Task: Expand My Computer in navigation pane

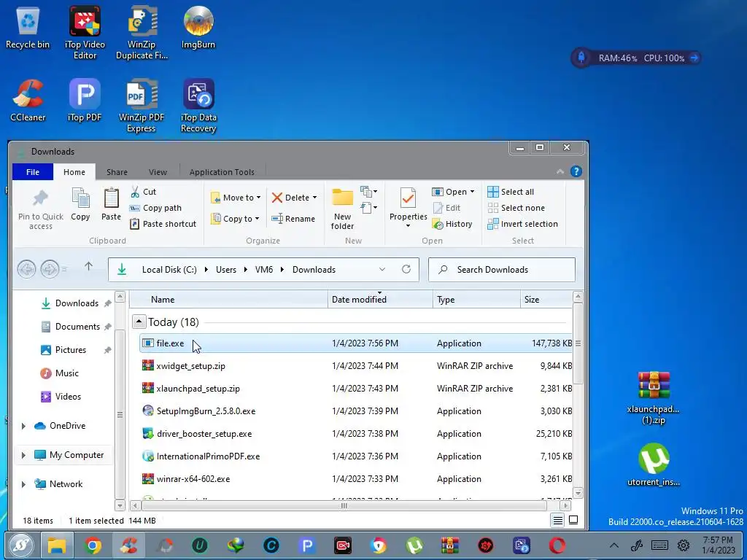Action: 23,455
